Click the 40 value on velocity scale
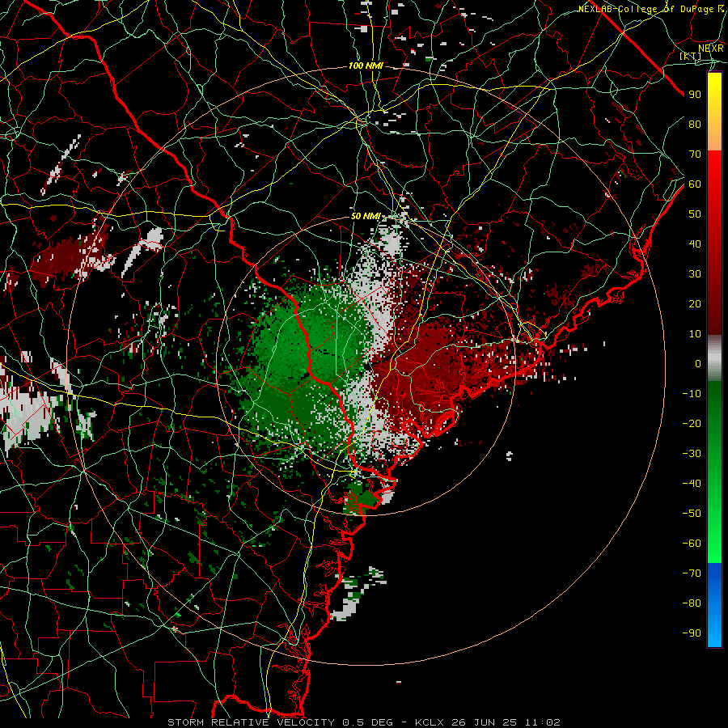728x728 pixels. [x=695, y=244]
